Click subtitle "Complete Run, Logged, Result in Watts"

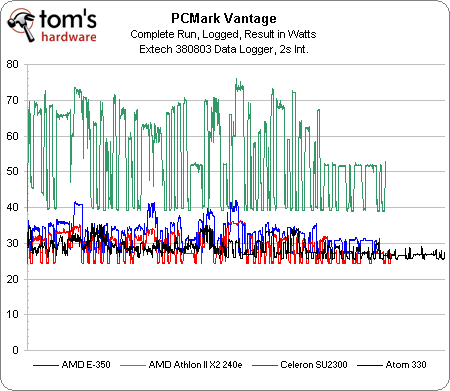[x=223, y=34]
